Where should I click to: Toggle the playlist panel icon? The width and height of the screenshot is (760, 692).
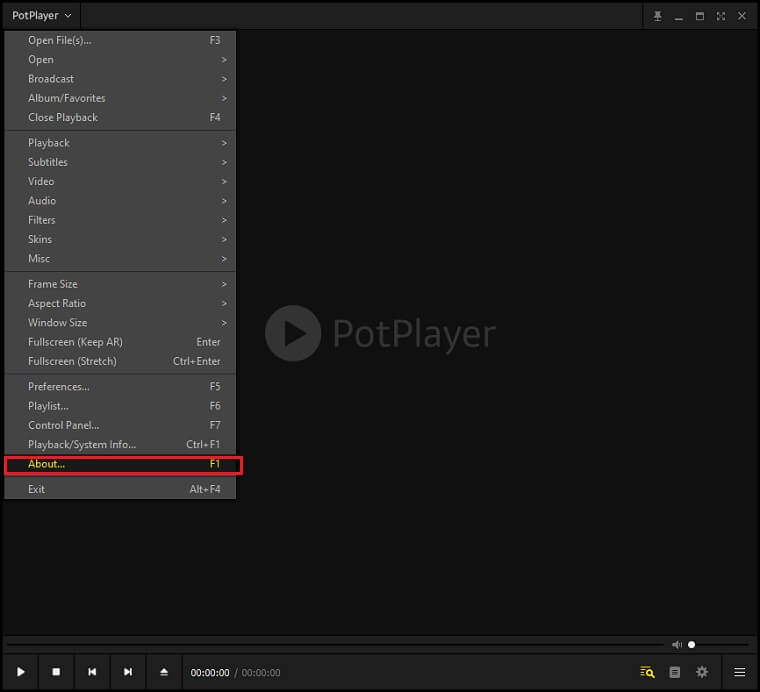[x=675, y=672]
